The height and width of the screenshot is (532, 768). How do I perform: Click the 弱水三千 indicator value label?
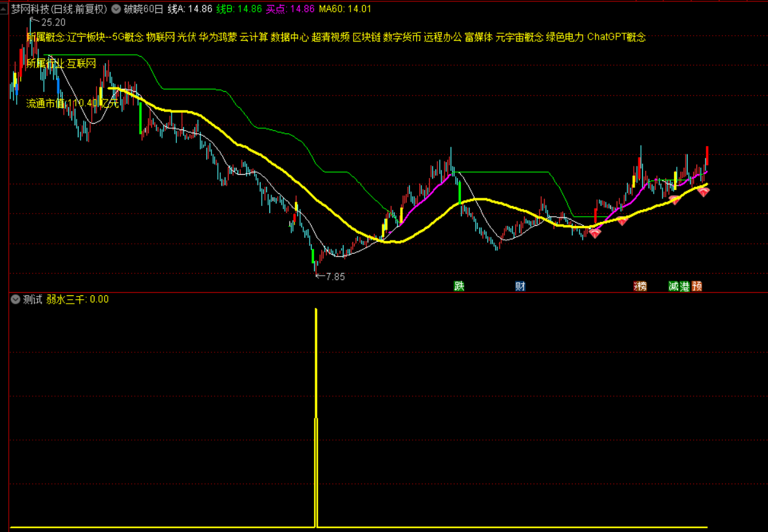77,299
